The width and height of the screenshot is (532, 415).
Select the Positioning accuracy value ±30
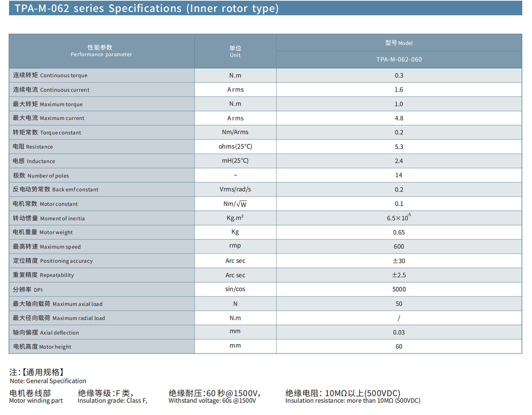399,261
